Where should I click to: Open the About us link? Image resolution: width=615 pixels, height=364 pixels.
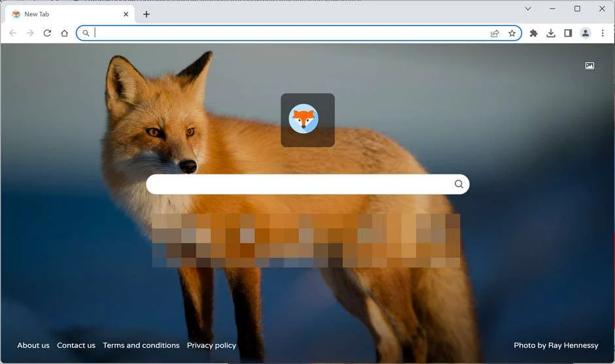(33, 345)
